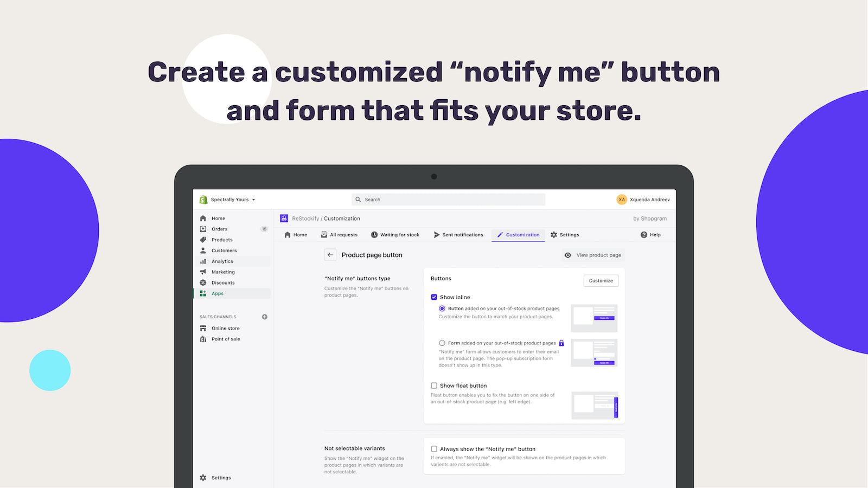The height and width of the screenshot is (488, 868).
Task: Click the XA user avatar
Action: (x=622, y=200)
